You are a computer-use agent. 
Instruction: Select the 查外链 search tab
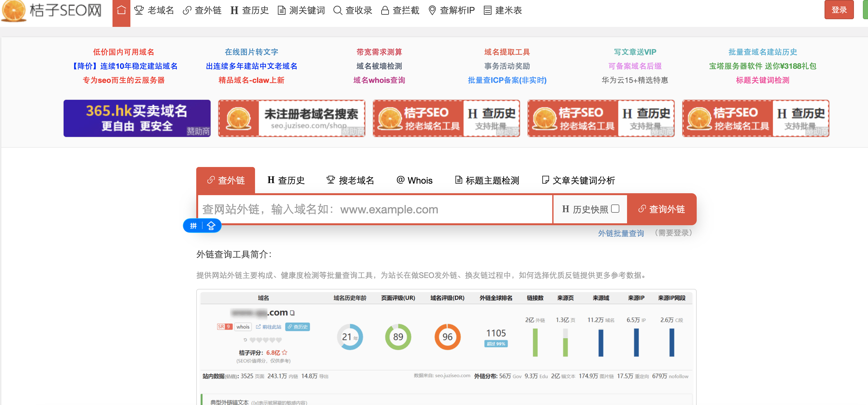(226, 180)
